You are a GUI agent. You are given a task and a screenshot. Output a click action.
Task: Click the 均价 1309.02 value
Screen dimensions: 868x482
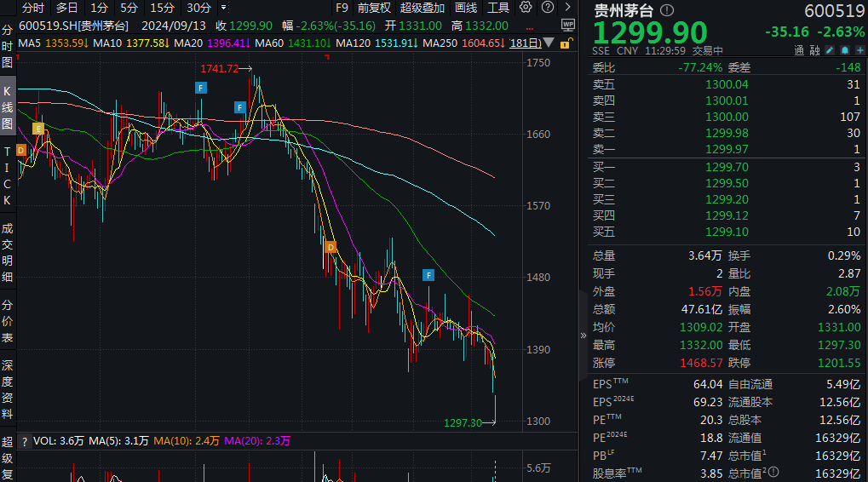point(701,327)
